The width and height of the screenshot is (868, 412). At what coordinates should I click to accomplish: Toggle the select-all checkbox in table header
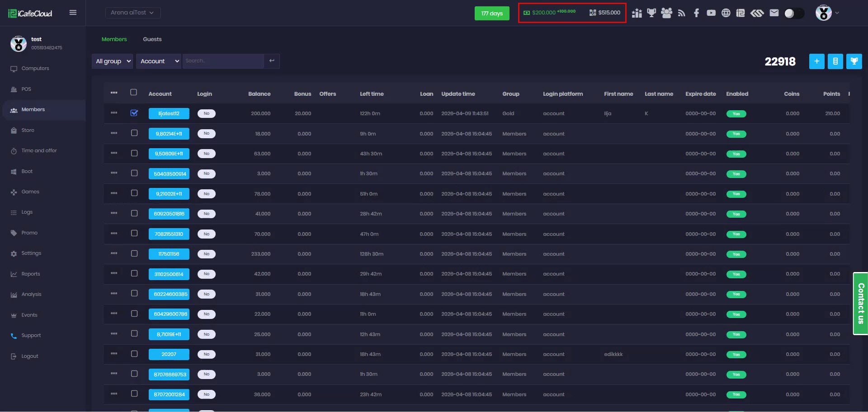(x=133, y=92)
